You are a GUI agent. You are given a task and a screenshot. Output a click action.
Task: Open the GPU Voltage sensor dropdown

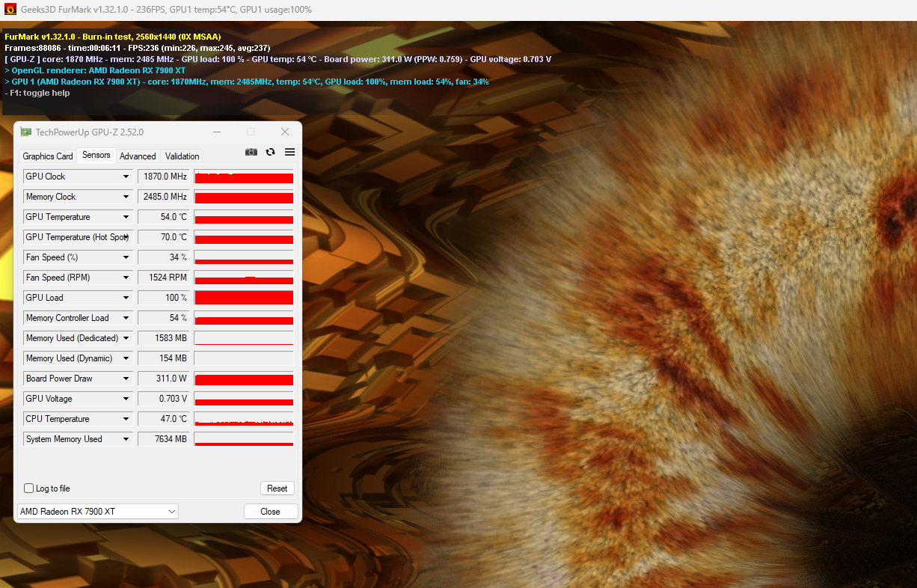click(x=126, y=399)
